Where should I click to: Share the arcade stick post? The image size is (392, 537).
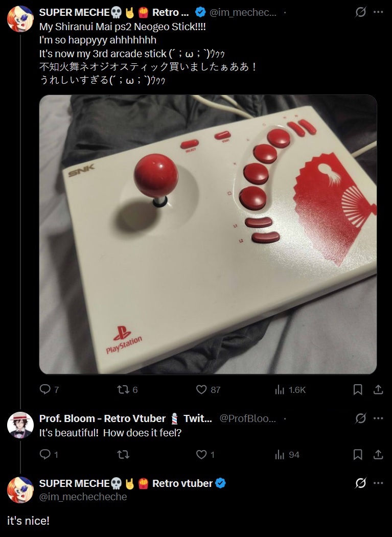[378, 389]
